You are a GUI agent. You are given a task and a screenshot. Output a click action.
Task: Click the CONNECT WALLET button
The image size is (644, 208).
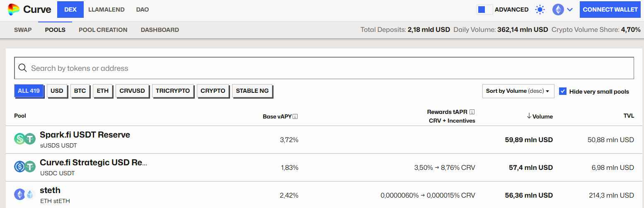point(610,10)
